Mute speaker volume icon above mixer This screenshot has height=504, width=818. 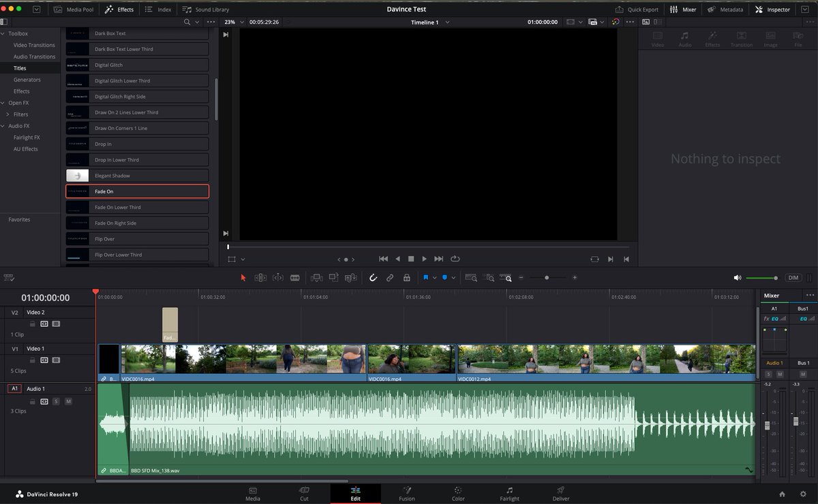point(737,278)
